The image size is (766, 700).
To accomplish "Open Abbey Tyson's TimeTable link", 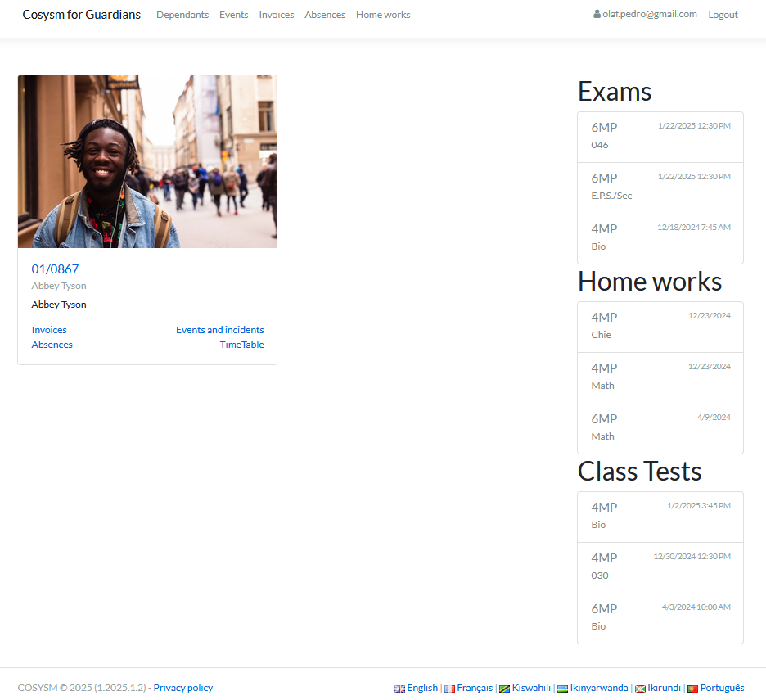I will pos(241,345).
